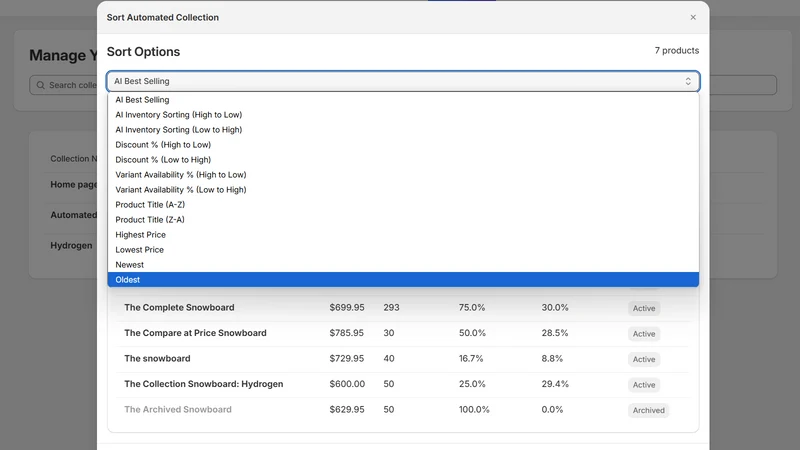
Task: Click the 100.0% value
Action: click(474, 410)
